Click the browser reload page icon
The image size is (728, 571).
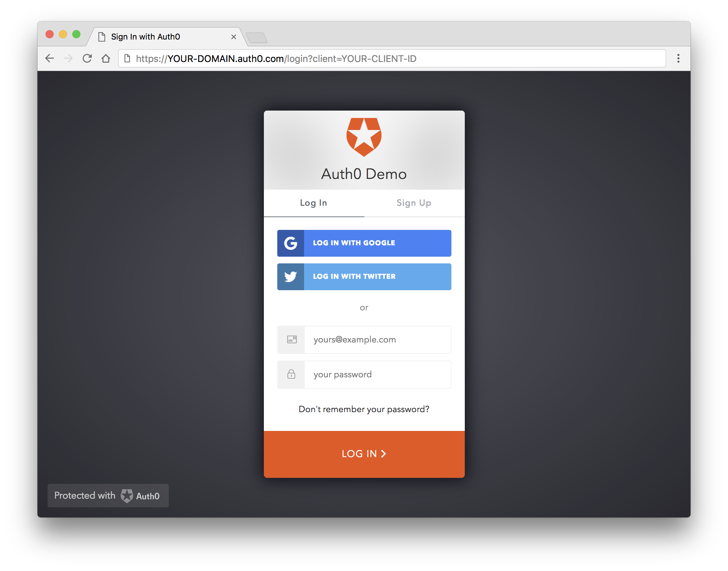(x=87, y=58)
